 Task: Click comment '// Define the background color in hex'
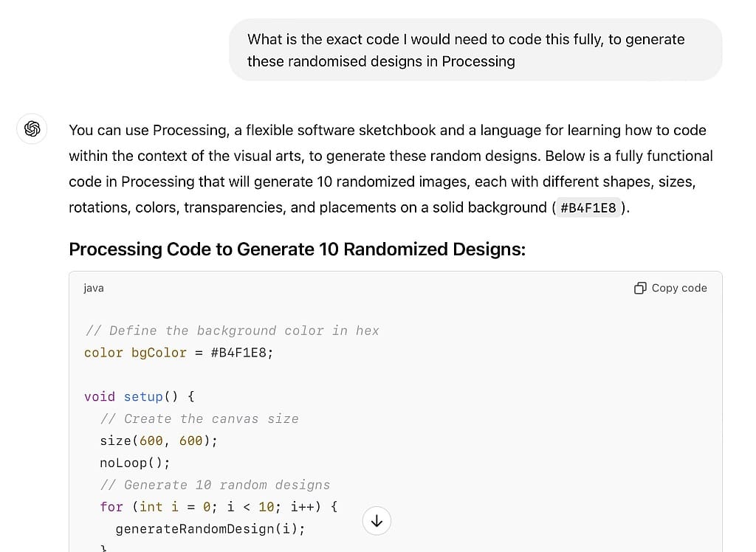tap(232, 331)
